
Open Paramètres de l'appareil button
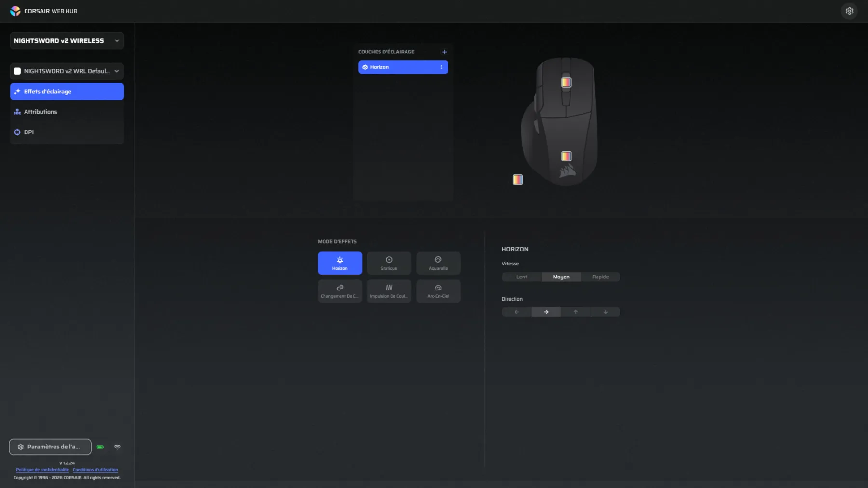pos(50,447)
